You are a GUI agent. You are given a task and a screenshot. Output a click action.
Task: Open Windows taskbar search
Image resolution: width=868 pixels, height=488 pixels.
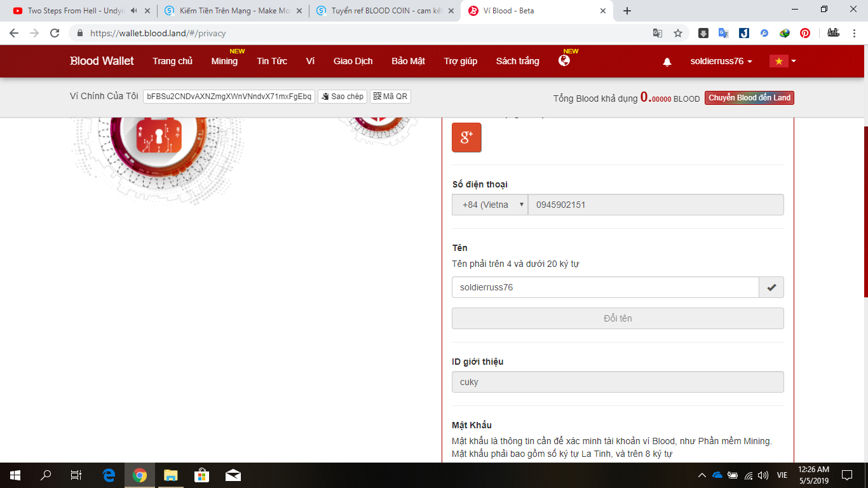click(46, 475)
